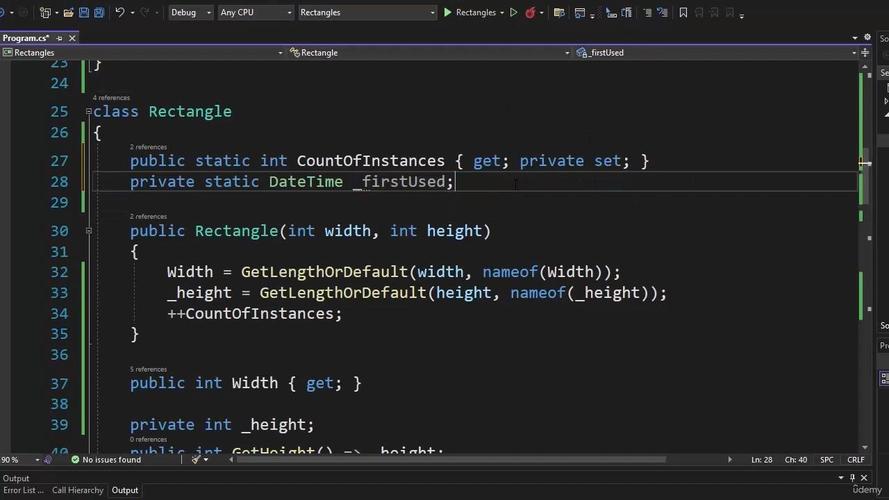Viewport: 889px width, 500px height.
Task: Open the editor tab settings gear
Action: (x=867, y=37)
